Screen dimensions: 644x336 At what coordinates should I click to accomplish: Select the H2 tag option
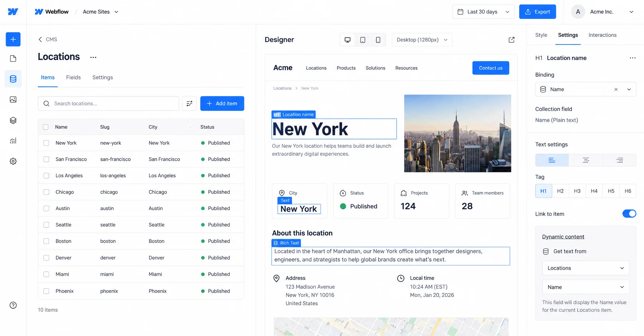tap(560, 191)
